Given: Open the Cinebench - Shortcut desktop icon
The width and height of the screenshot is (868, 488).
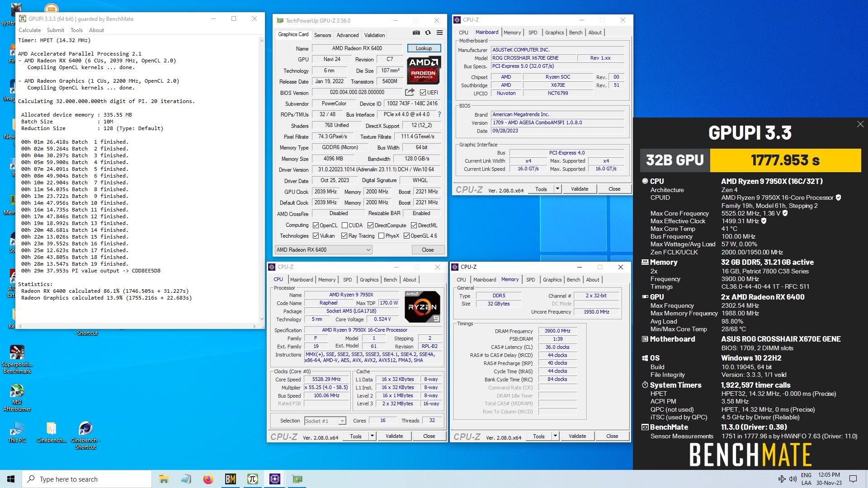Looking at the screenshot, I should [85, 435].
